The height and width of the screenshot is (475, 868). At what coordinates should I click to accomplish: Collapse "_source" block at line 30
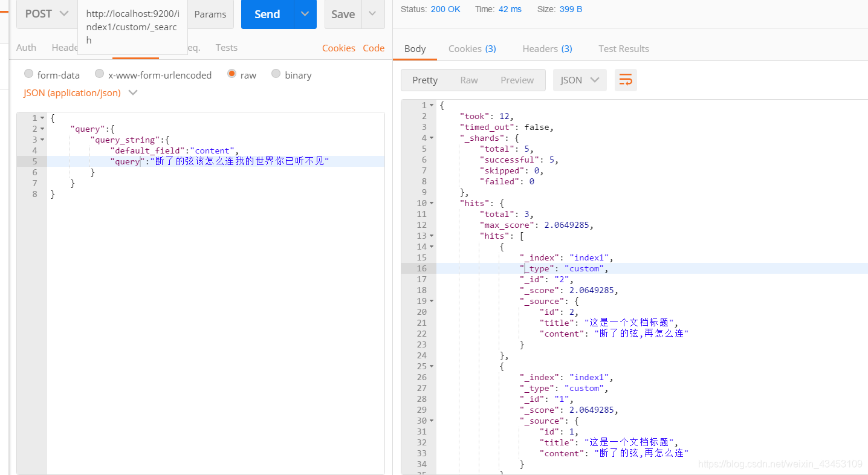(432, 421)
